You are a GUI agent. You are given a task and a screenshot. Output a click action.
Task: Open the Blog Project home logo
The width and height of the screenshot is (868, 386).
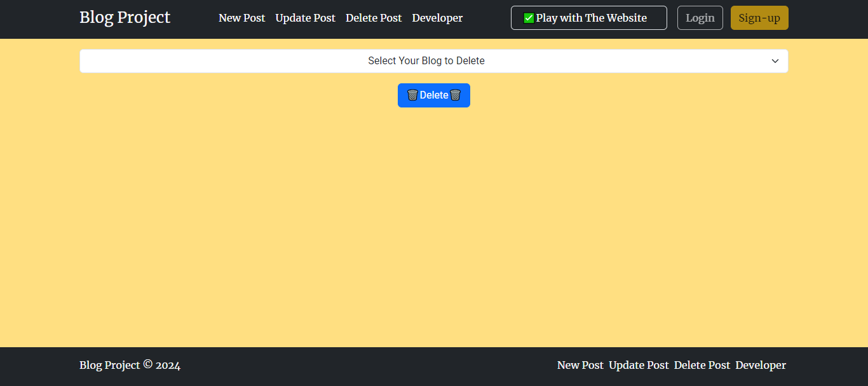[x=125, y=18]
